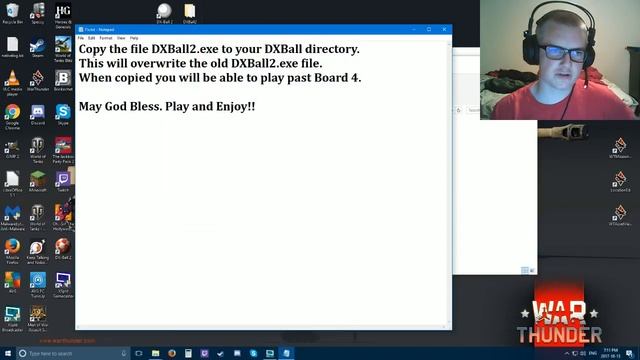This screenshot has height=360, width=640.
Task: Select the DXBall2 folder on the desktop
Action: [x=189, y=13]
